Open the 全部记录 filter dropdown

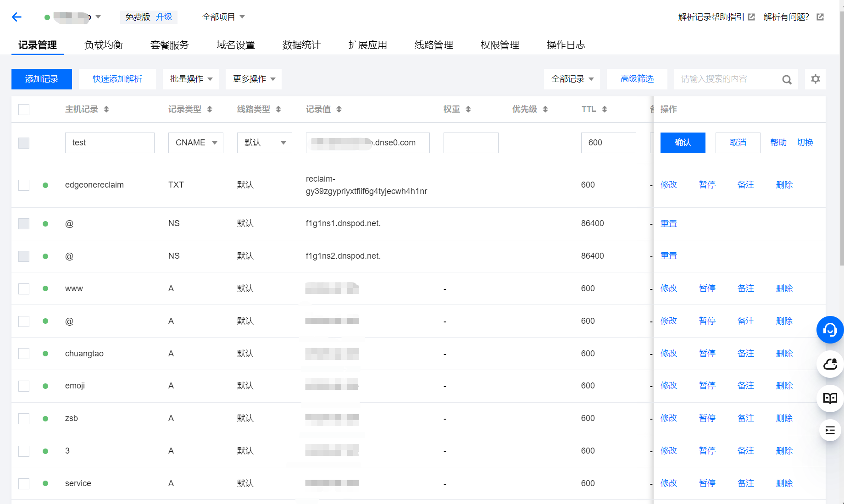572,79
